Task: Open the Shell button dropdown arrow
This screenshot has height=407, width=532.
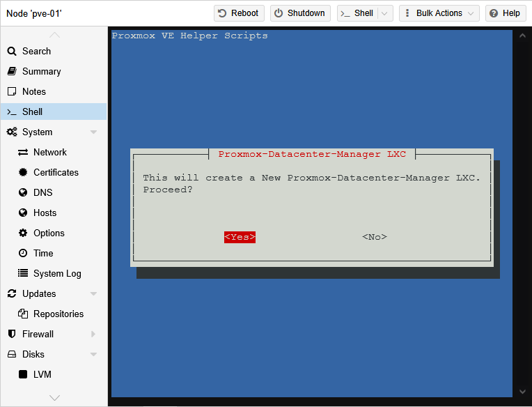Action: click(384, 13)
